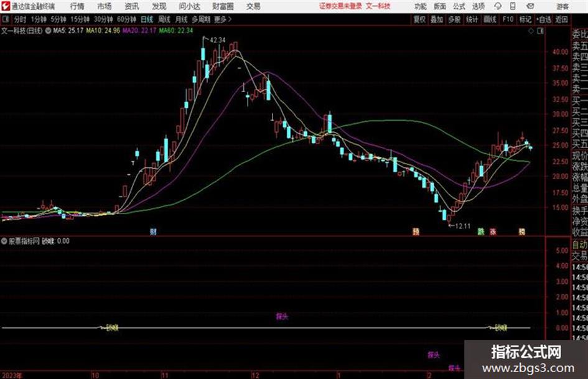Toggle 自选 watchlist button
This screenshot has width=588, height=379.
[x=543, y=19]
